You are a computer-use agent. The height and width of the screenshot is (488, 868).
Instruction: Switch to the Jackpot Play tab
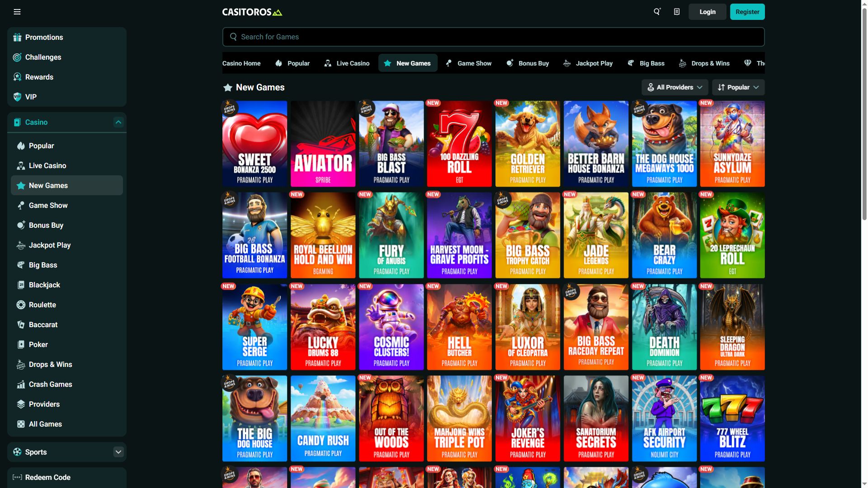(588, 63)
